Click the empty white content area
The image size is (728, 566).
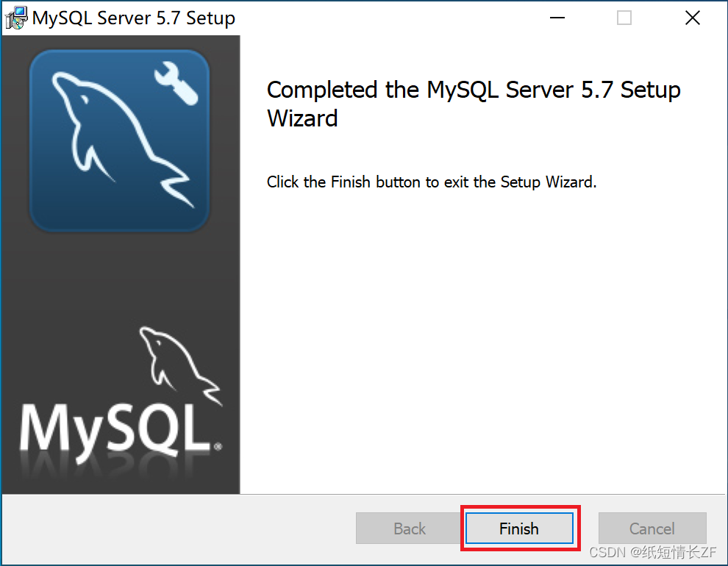pyautogui.click(x=483, y=343)
